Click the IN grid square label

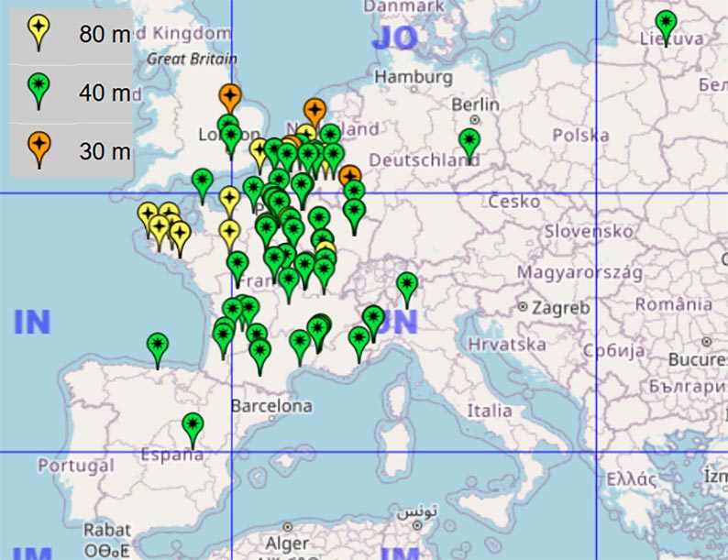point(31,323)
